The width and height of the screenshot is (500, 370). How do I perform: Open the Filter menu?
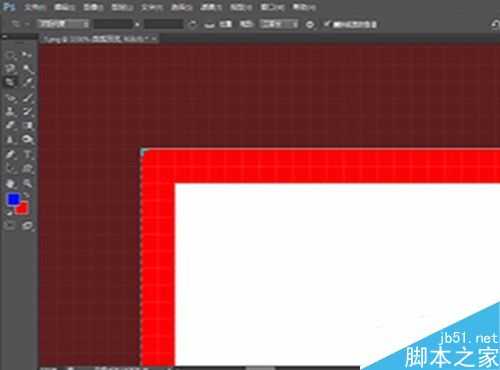(x=211, y=7)
